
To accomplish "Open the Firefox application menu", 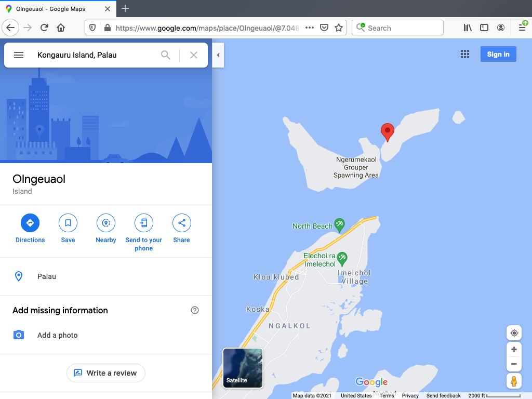I will [522, 28].
